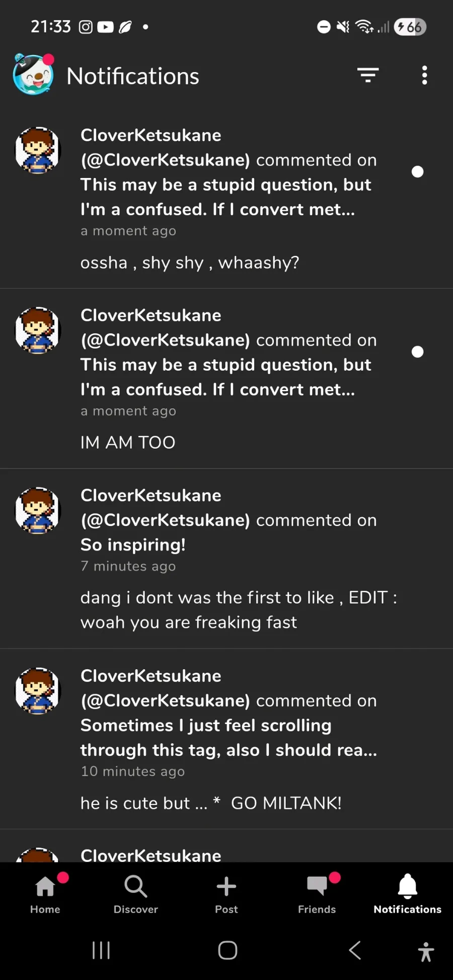Open the three-dot overflow menu
The width and height of the screenshot is (453, 980).
pos(424,75)
